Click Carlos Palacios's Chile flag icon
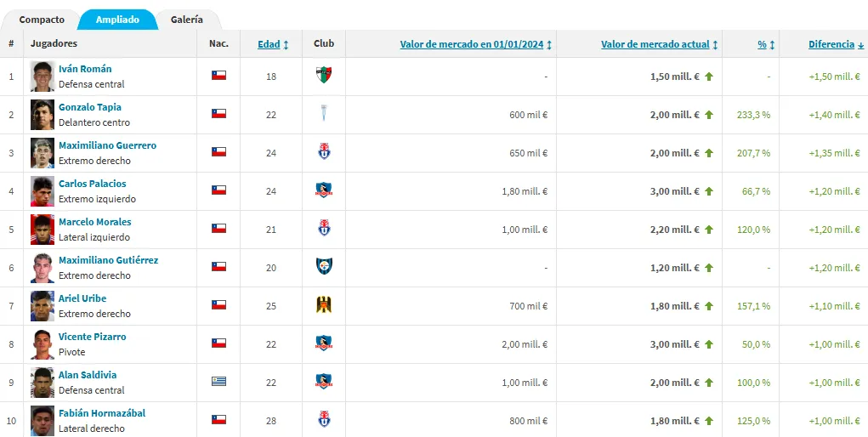The image size is (868, 437). coord(218,190)
